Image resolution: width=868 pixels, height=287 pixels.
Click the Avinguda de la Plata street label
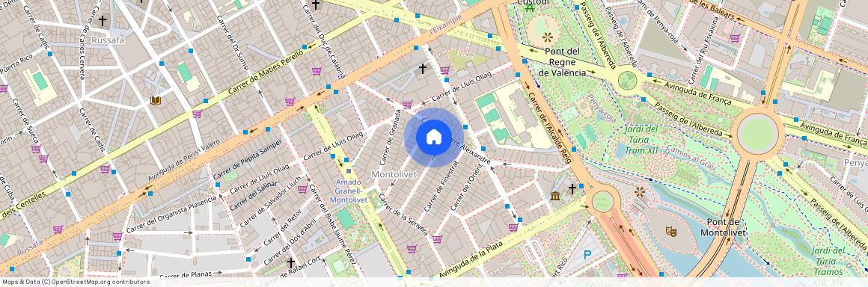(x=471, y=259)
